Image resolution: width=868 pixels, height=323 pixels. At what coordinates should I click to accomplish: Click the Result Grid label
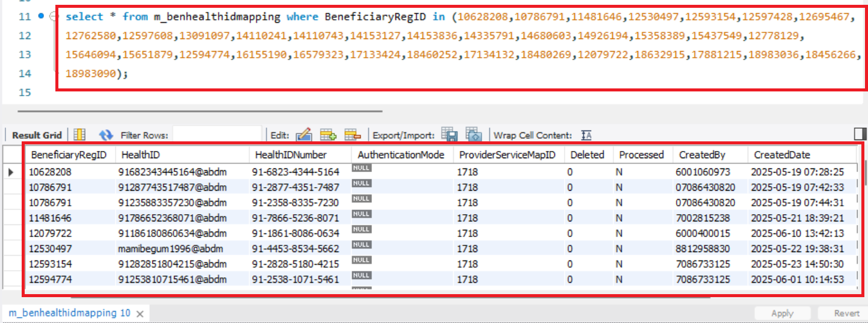tap(37, 135)
